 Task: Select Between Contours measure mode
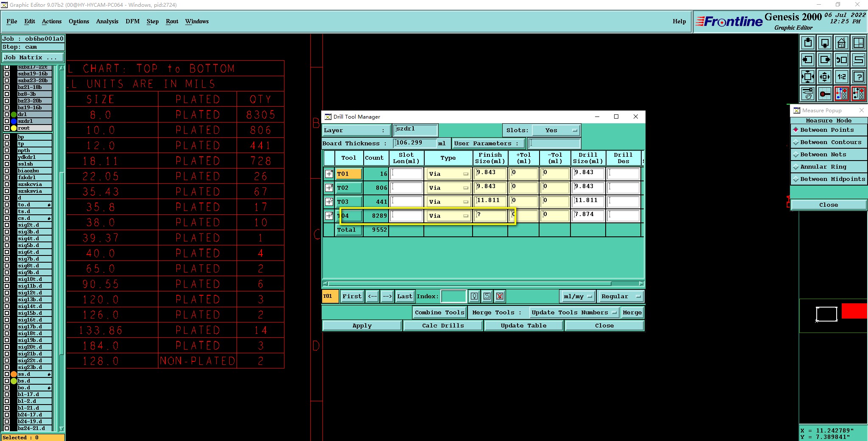tap(829, 142)
